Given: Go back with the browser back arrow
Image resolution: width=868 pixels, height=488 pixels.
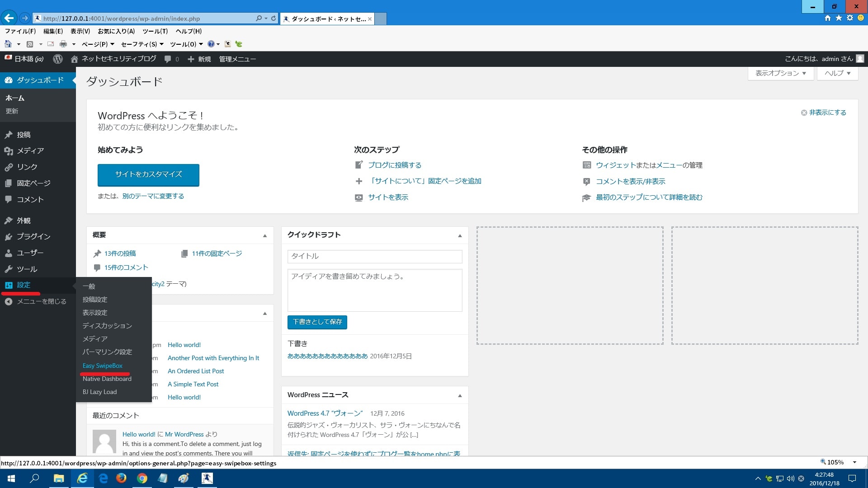Looking at the screenshot, I should (9, 18).
